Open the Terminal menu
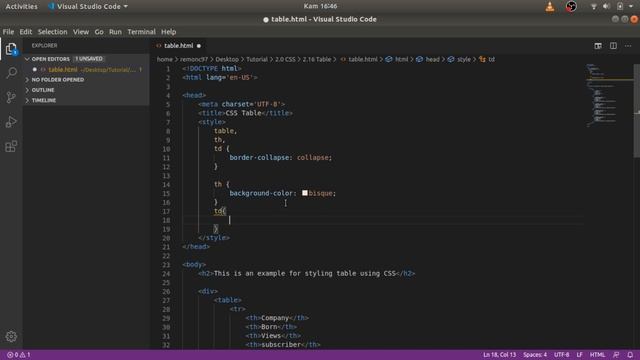The width and height of the screenshot is (640, 360). [x=141, y=32]
